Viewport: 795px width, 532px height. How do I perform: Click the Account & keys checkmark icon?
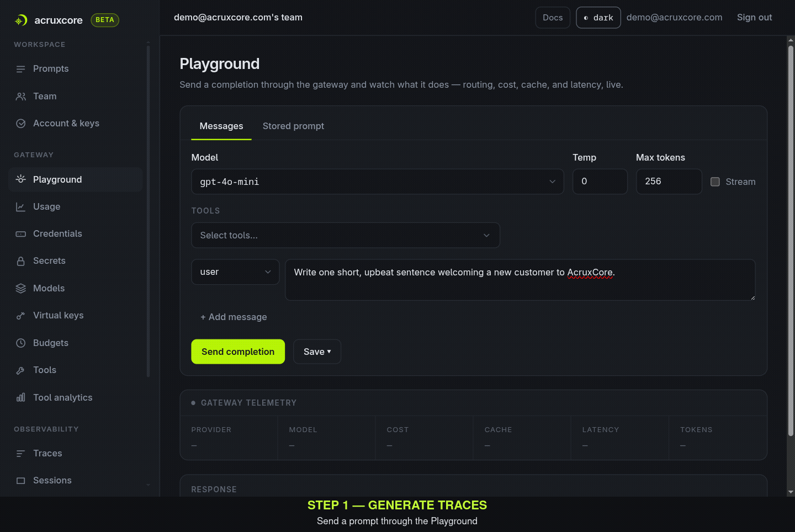click(21, 124)
